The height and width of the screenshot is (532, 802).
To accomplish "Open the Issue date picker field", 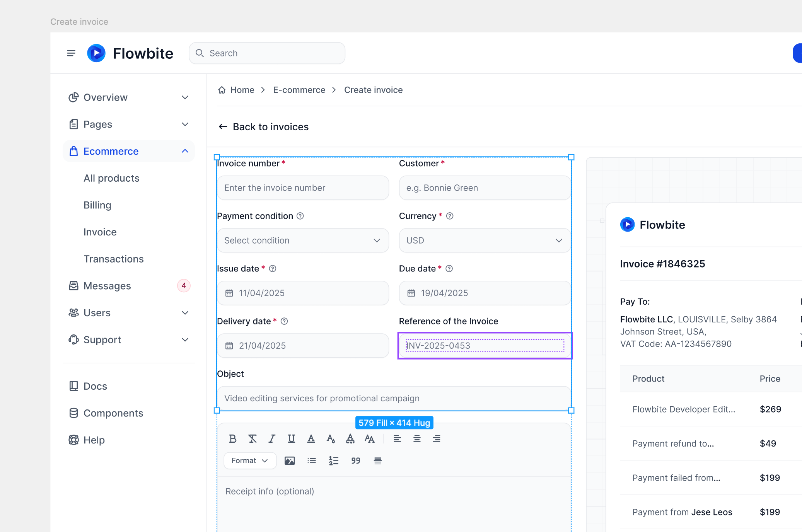I will pyautogui.click(x=303, y=293).
